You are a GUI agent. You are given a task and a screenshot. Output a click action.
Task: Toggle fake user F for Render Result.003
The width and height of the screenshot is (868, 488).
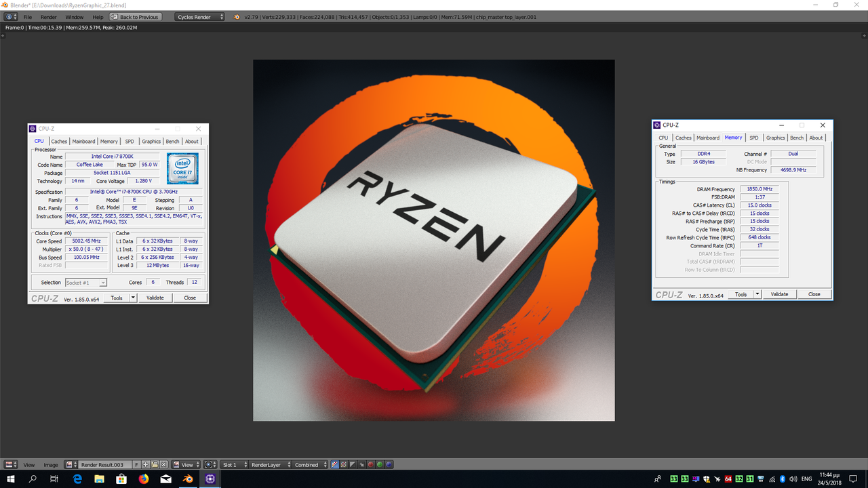(x=136, y=465)
